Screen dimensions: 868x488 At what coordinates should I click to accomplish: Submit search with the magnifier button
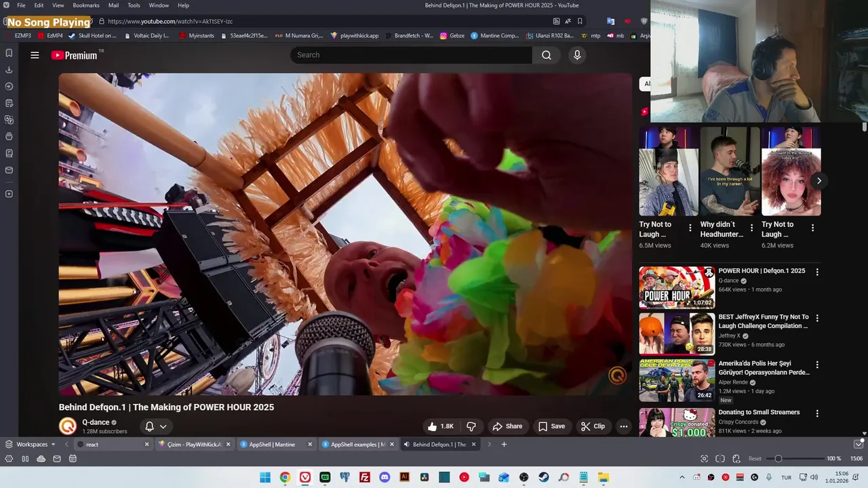tap(546, 55)
